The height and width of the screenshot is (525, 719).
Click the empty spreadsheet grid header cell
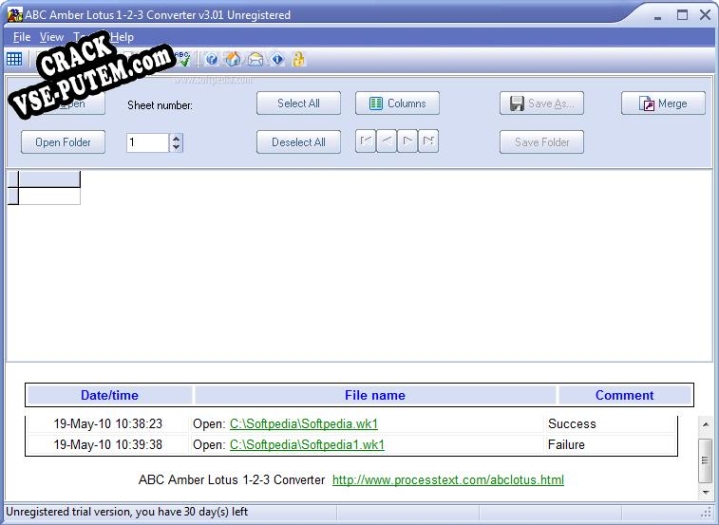[50, 179]
